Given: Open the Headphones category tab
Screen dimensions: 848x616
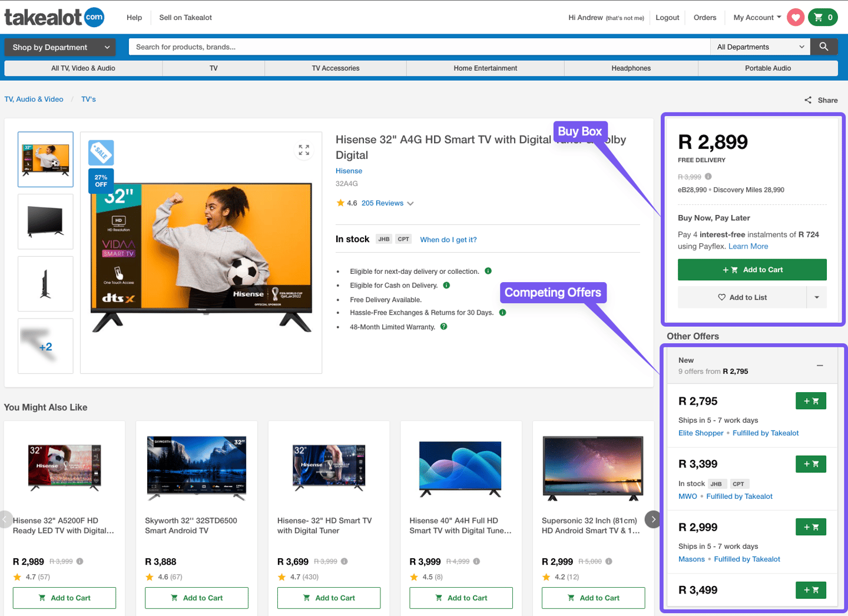Looking at the screenshot, I should tap(631, 68).
